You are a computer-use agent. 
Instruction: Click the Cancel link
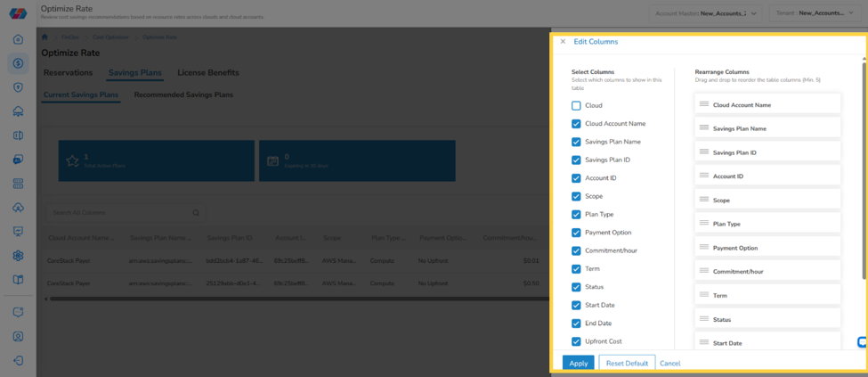tap(669, 364)
